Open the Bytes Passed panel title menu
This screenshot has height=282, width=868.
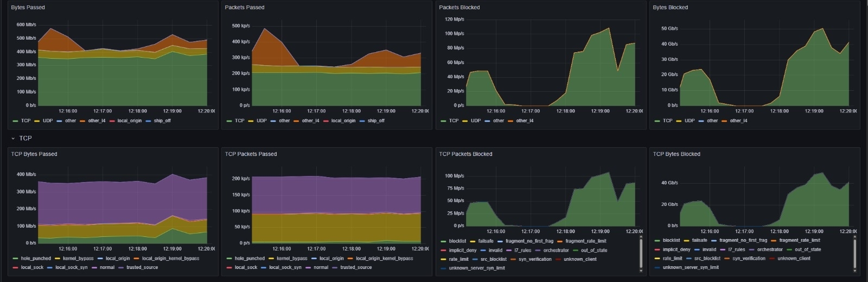(28, 8)
